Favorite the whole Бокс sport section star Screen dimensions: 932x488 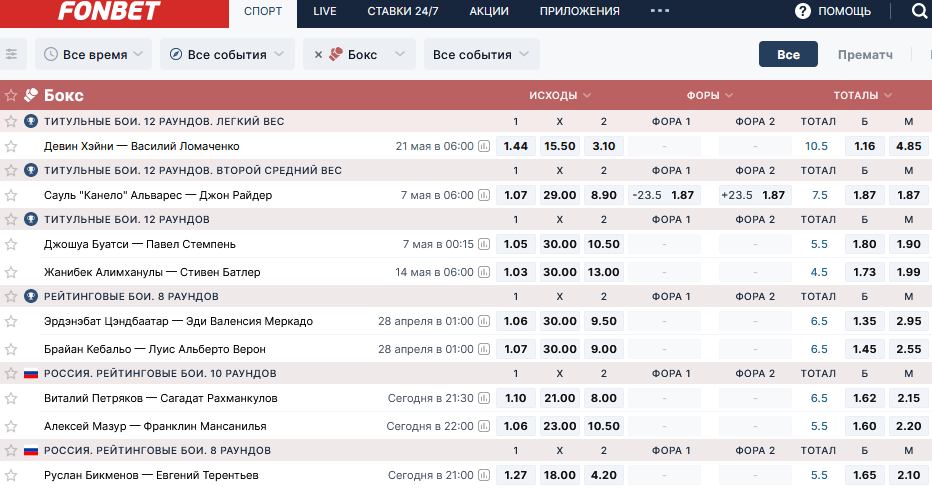(11, 95)
